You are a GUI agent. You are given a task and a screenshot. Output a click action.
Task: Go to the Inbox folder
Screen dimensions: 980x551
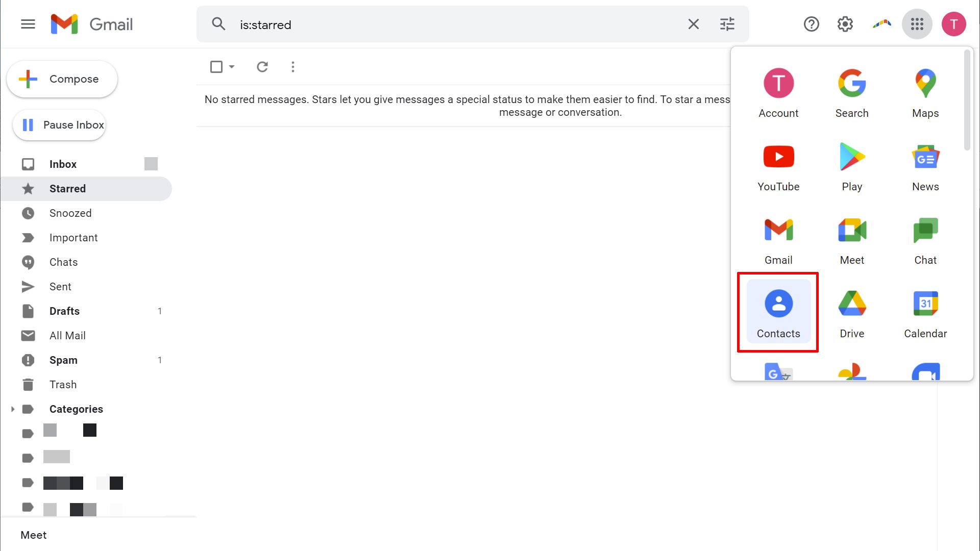(63, 164)
